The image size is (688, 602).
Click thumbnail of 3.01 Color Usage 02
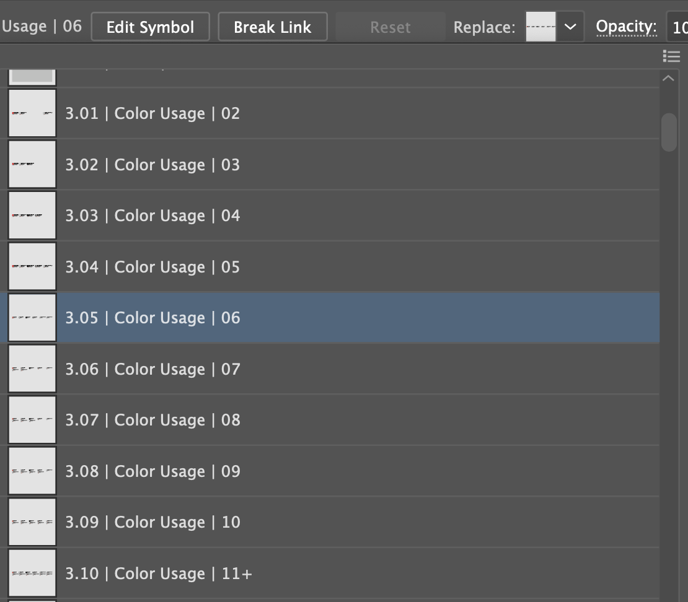coord(32,114)
